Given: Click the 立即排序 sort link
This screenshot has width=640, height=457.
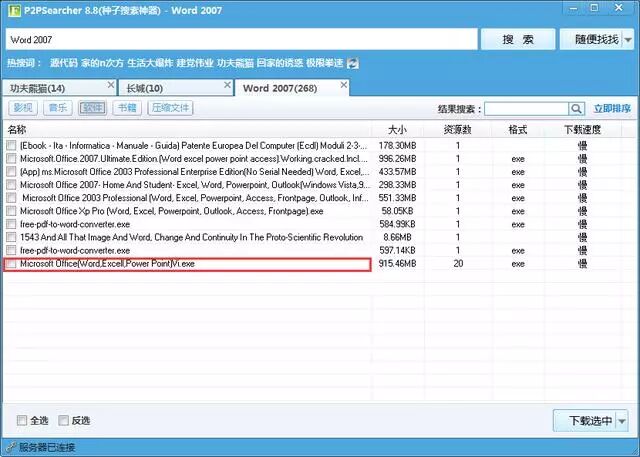Looking at the screenshot, I should coord(612,109).
